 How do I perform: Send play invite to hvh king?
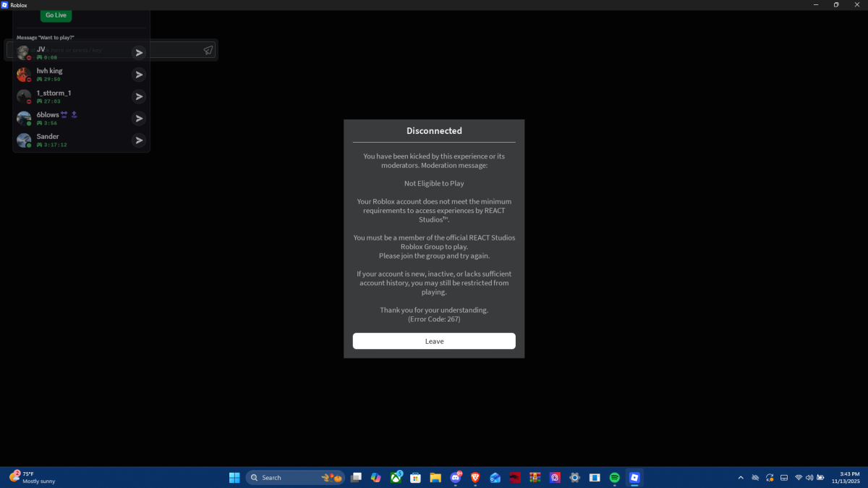point(139,75)
